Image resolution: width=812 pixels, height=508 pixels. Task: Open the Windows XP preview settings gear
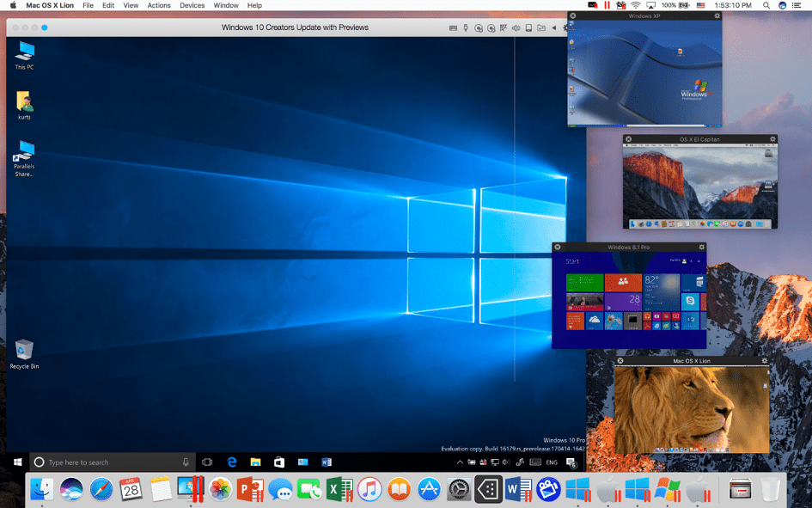[x=717, y=16]
